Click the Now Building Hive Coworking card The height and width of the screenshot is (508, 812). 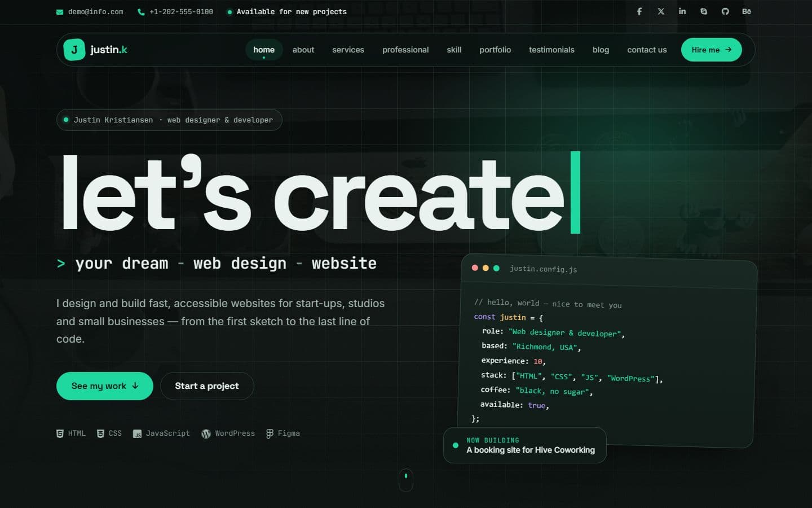point(525,445)
